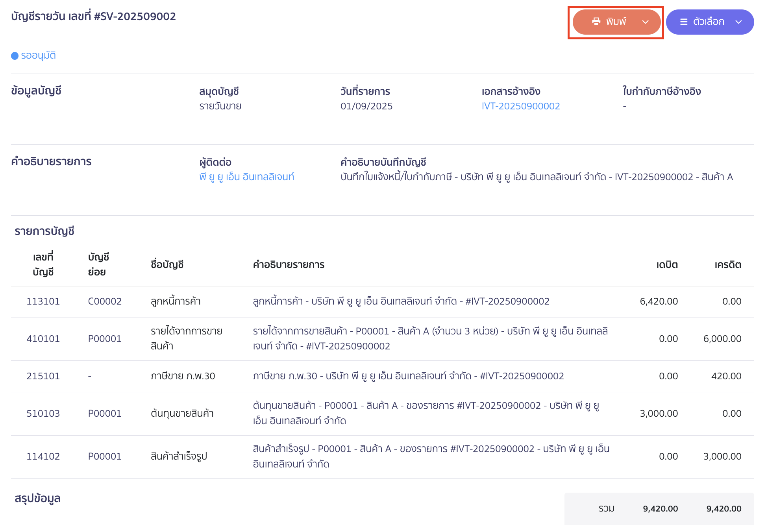Click debit amount 3,000.00 in the 510103 row
The height and width of the screenshot is (532, 766).
pyautogui.click(x=659, y=414)
